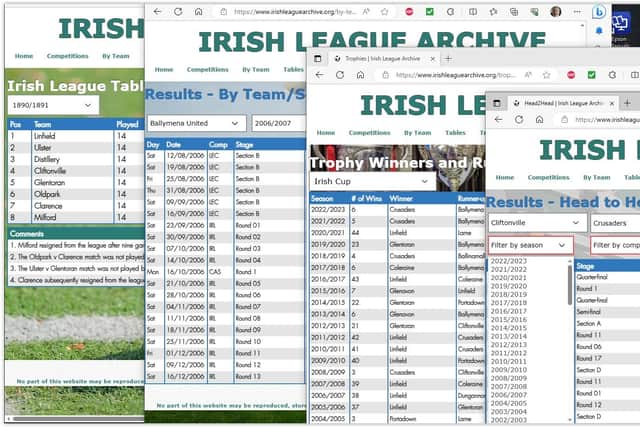
Task: Open By Team menu in the Irish League Tables window
Action: pyautogui.click(x=116, y=56)
